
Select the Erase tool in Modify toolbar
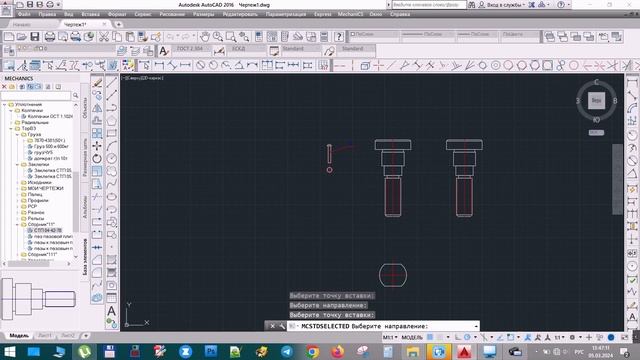click(x=97, y=82)
